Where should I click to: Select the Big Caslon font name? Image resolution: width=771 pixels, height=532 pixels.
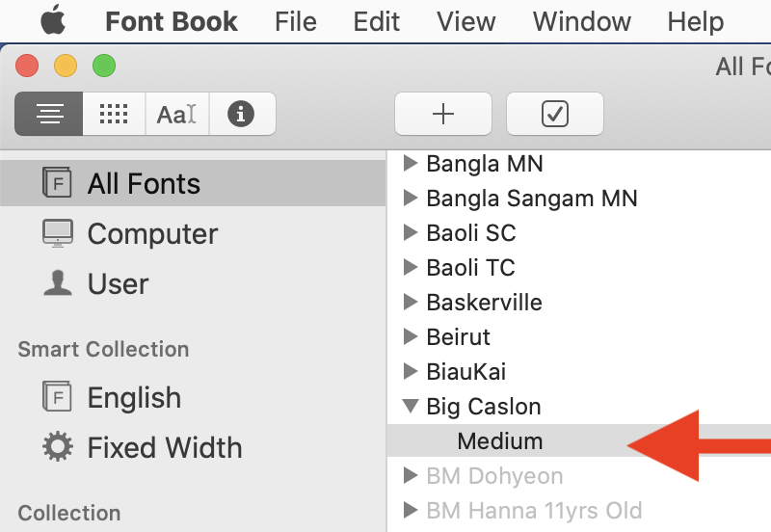tap(484, 407)
